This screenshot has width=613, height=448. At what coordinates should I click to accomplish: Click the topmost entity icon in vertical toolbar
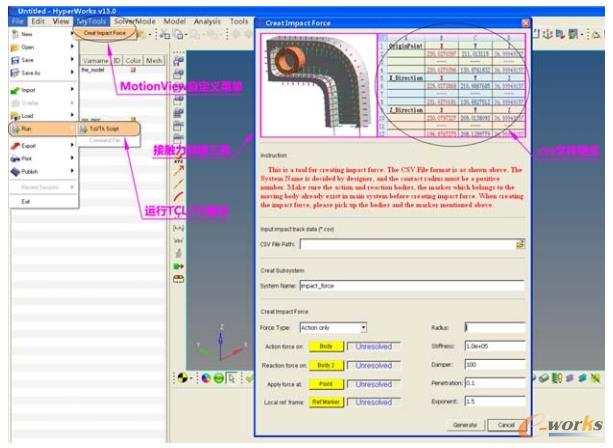click(x=178, y=61)
